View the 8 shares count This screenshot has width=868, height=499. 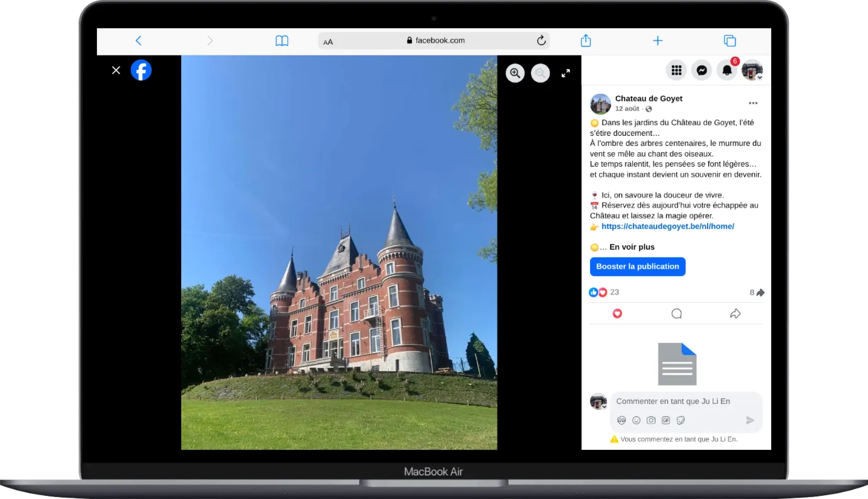pyautogui.click(x=757, y=293)
